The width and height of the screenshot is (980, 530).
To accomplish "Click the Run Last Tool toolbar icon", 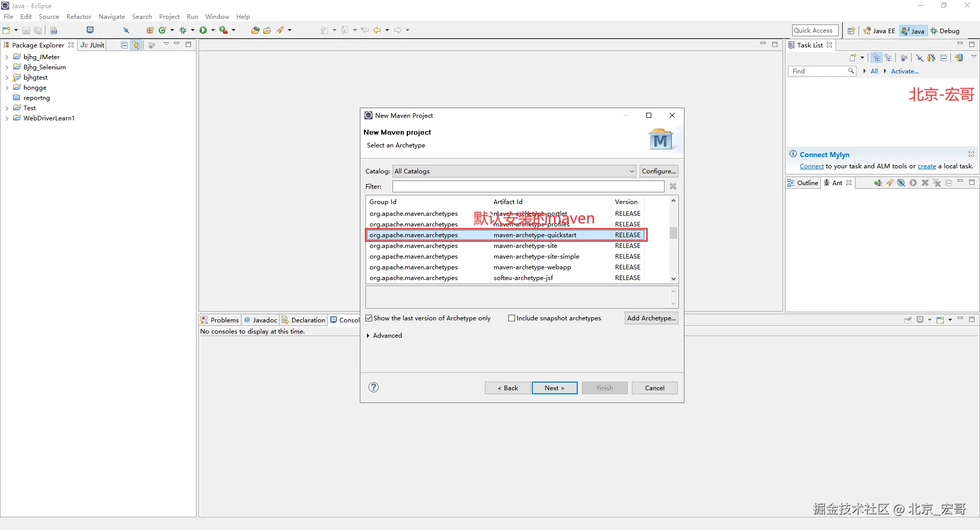I will [x=224, y=30].
